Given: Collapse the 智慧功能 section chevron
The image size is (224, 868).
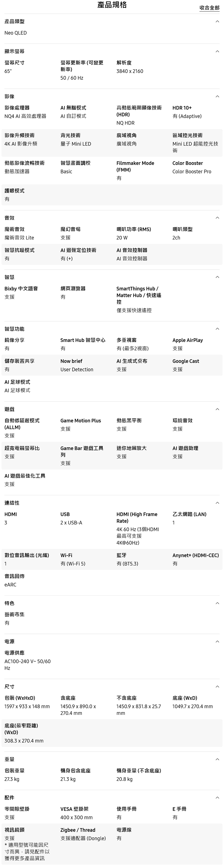Looking at the screenshot, I should [x=217, y=329].
